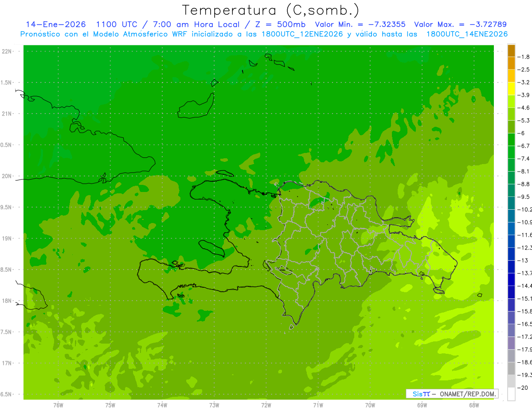Click the purple band between -17.2 and -17.9

(511, 343)
